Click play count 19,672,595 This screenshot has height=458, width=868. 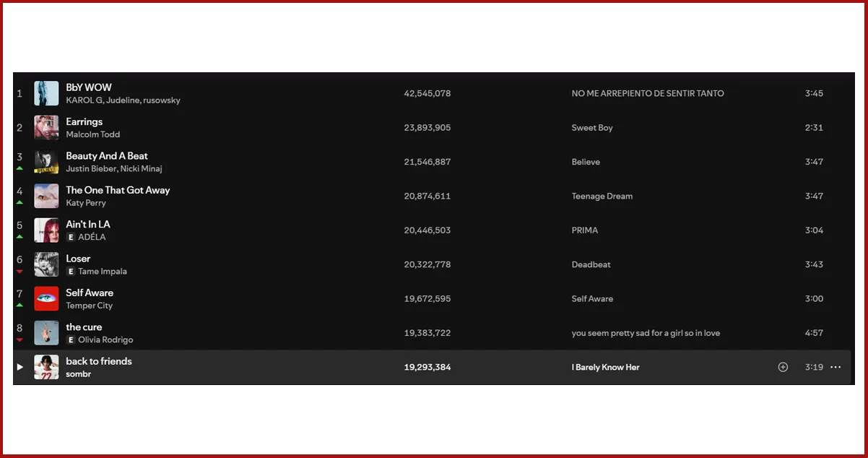tap(428, 298)
